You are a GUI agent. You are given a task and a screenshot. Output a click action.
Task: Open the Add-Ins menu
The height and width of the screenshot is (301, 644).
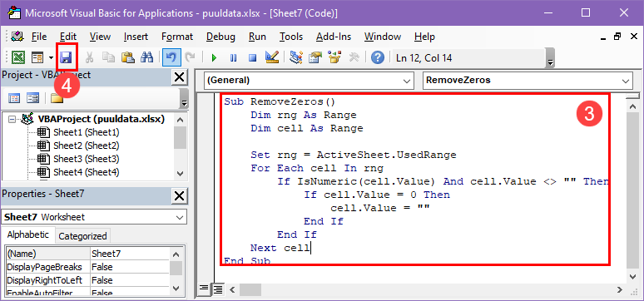click(x=334, y=37)
